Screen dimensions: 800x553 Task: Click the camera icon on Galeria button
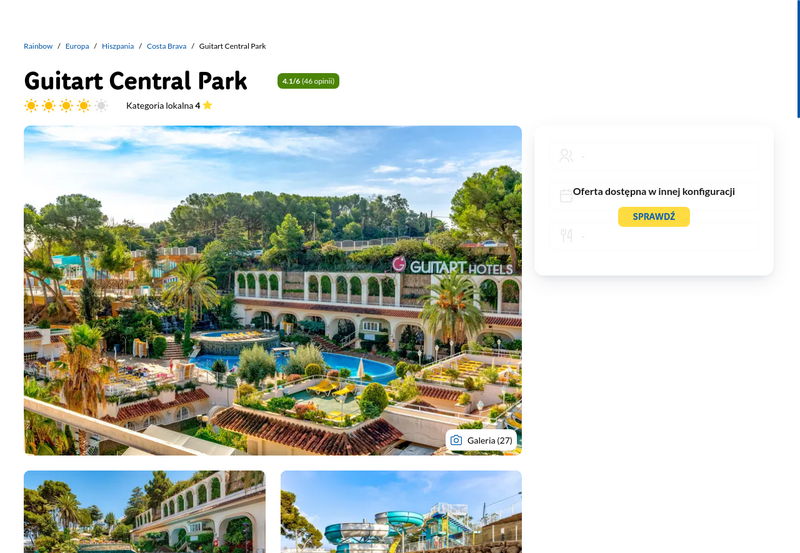coord(456,440)
